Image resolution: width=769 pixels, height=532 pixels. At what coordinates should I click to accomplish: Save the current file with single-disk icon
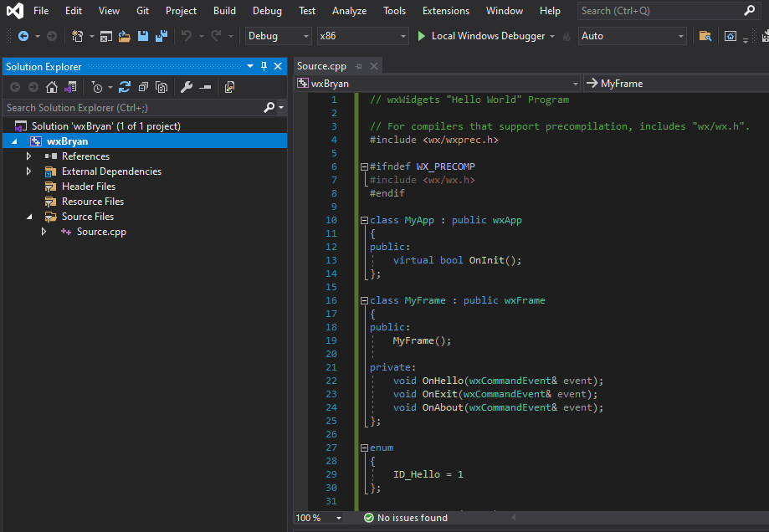(143, 36)
